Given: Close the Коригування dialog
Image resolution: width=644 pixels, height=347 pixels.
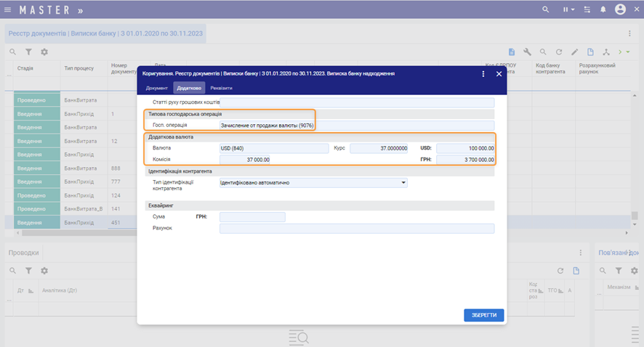Looking at the screenshot, I should [499, 74].
